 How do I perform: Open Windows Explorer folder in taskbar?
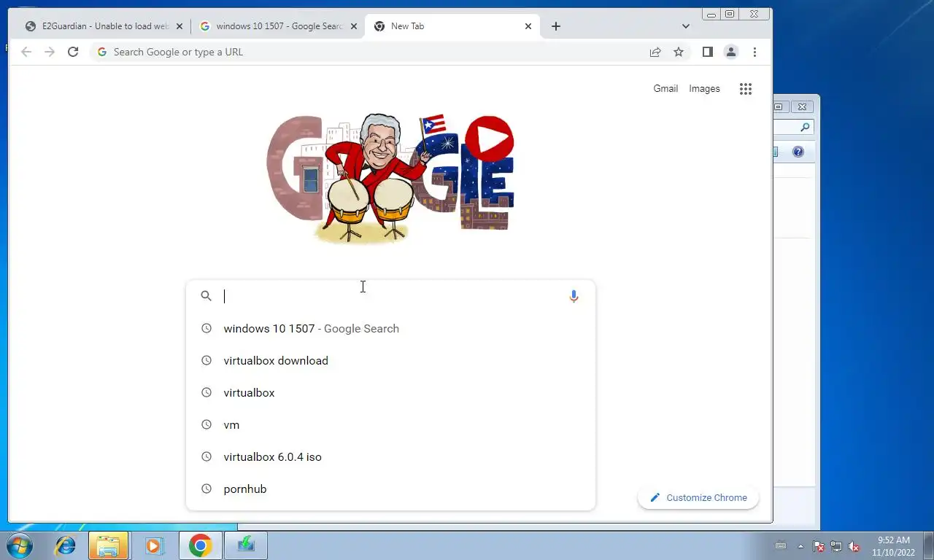[x=108, y=545]
